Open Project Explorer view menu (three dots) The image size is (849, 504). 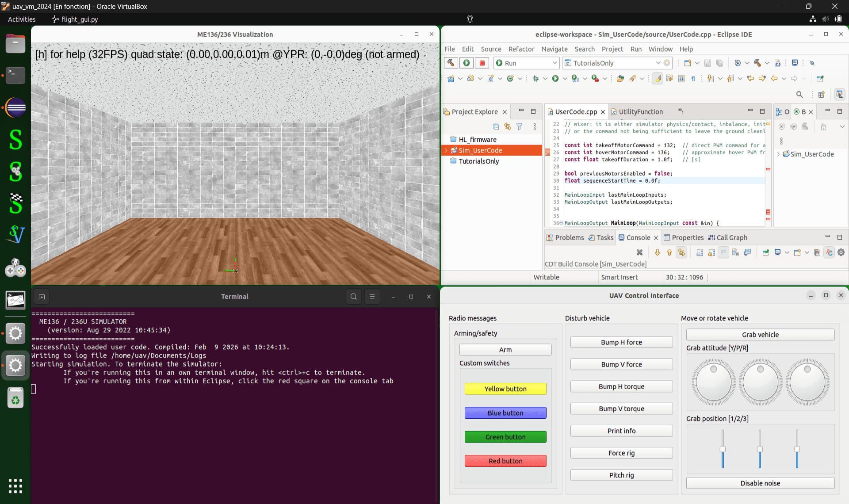tap(535, 127)
